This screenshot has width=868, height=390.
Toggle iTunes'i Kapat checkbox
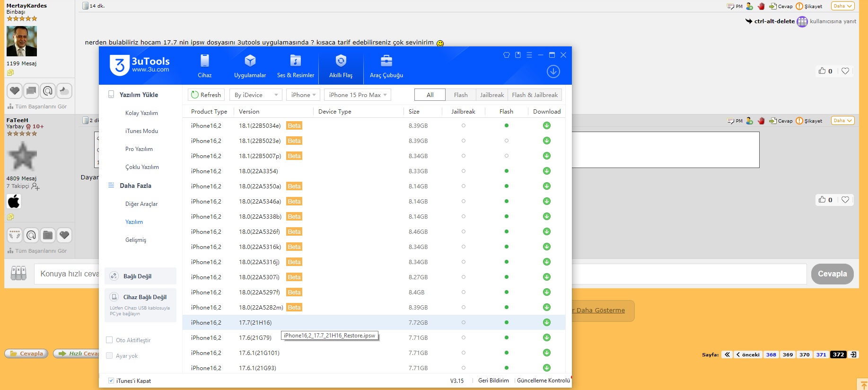point(111,381)
